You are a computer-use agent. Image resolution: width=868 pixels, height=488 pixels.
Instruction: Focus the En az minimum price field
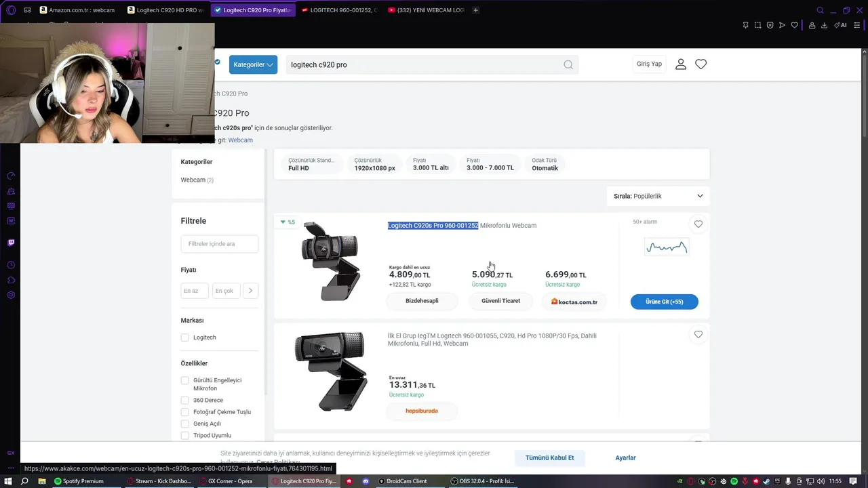coord(195,291)
